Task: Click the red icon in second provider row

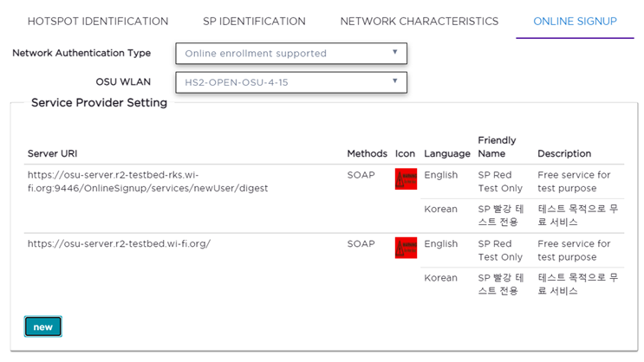Action: click(x=406, y=248)
